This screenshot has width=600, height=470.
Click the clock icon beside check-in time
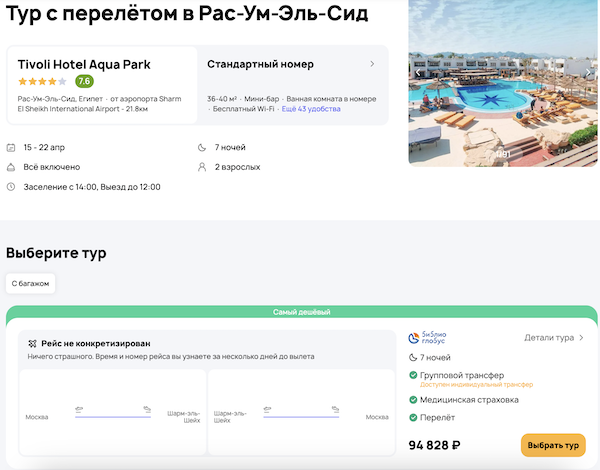pyautogui.click(x=11, y=187)
